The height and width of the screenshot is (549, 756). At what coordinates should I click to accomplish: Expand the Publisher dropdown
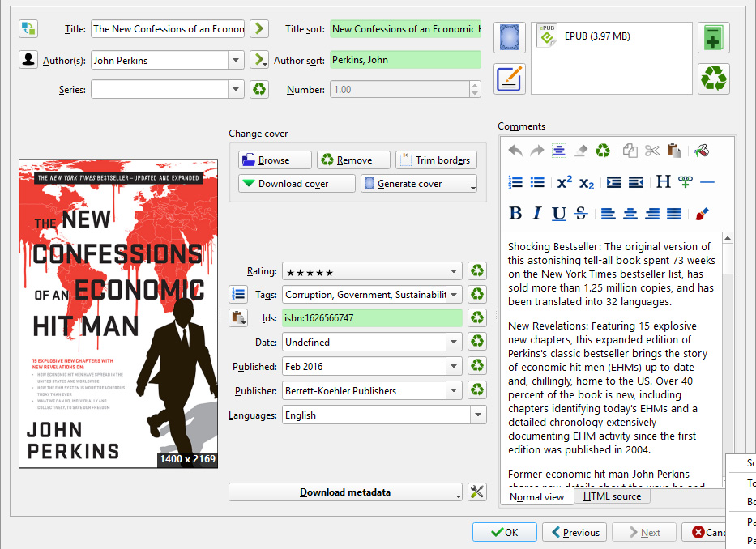tap(454, 391)
